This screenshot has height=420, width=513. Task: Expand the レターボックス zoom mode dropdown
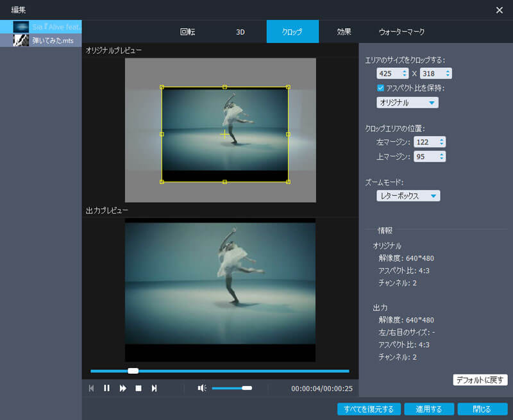coord(408,196)
